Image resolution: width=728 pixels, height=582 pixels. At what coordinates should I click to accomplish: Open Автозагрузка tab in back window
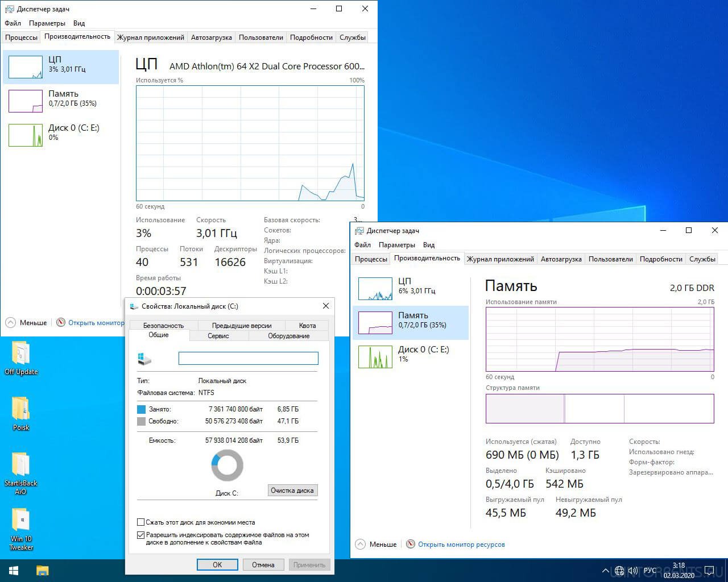212,38
